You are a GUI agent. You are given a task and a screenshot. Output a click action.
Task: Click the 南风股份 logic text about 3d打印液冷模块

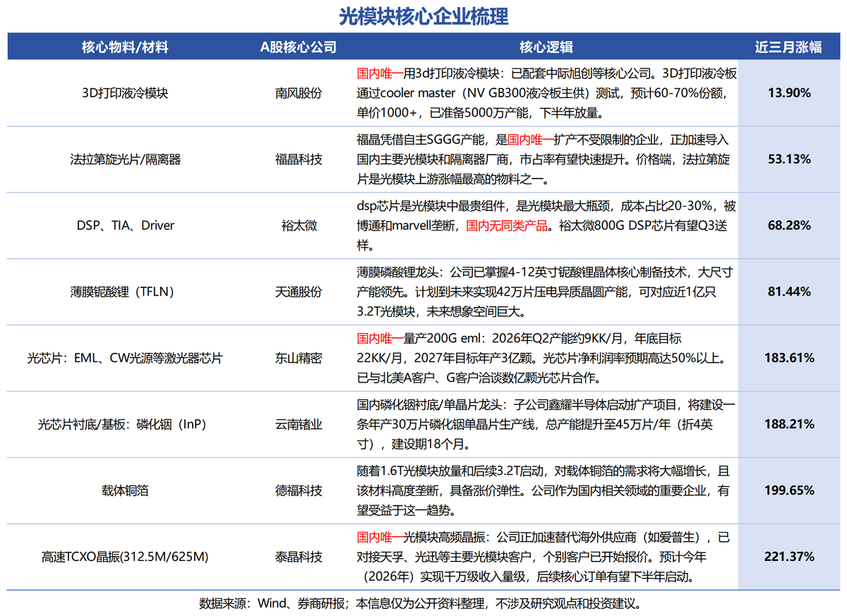(x=546, y=93)
